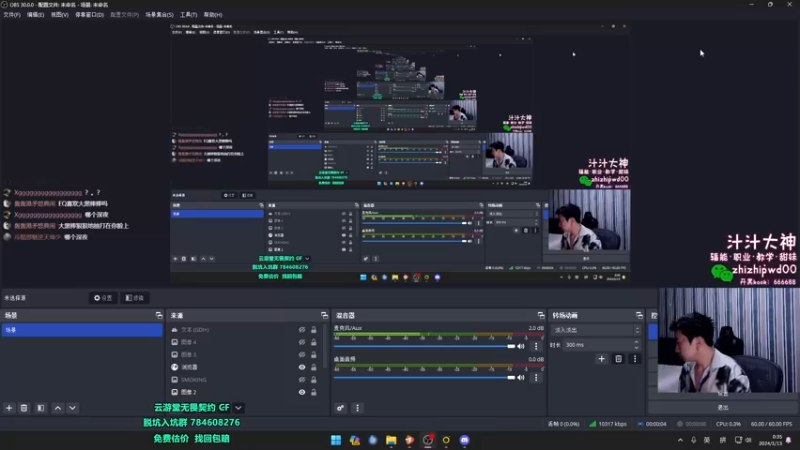This screenshot has width=800, height=450.
Task: Show 图像 4 source via eye icon
Action: point(302,342)
